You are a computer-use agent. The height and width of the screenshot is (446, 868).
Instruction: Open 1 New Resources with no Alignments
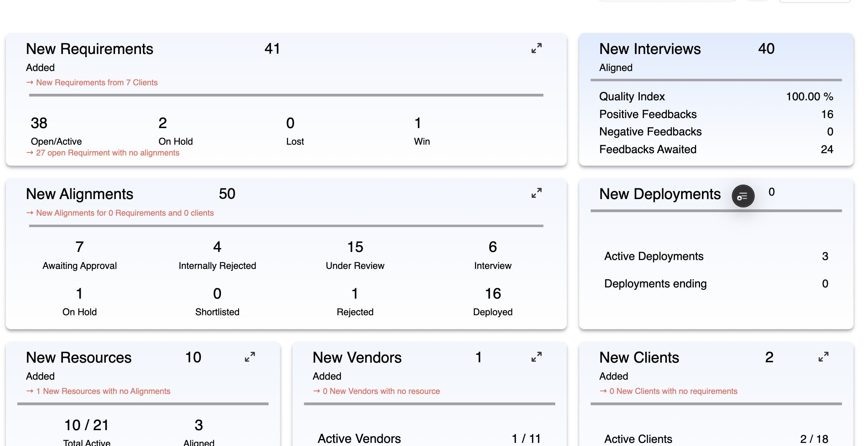coord(98,391)
